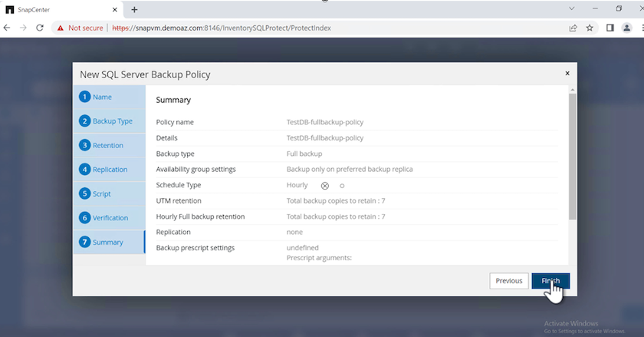Viewport: 644px width, 337px height.
Task: Click the Summary heading
Action: pyautogui.click(x=173, y=100)
